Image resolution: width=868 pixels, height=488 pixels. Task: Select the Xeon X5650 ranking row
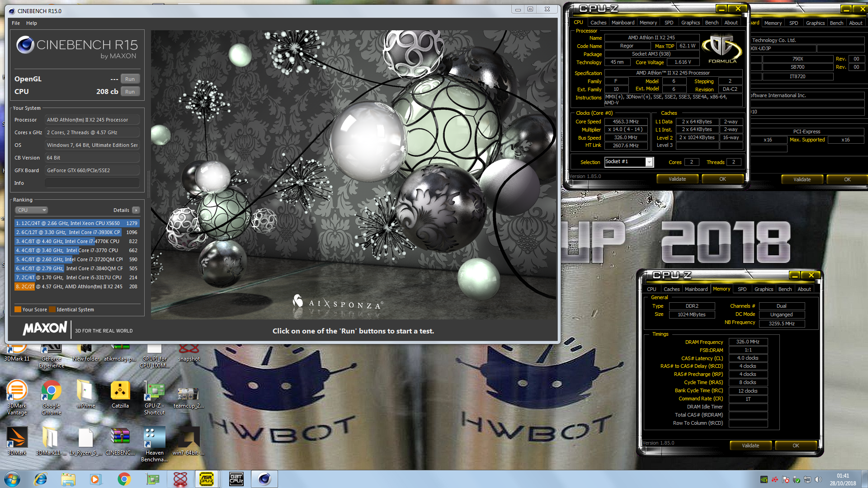[77, 223]
